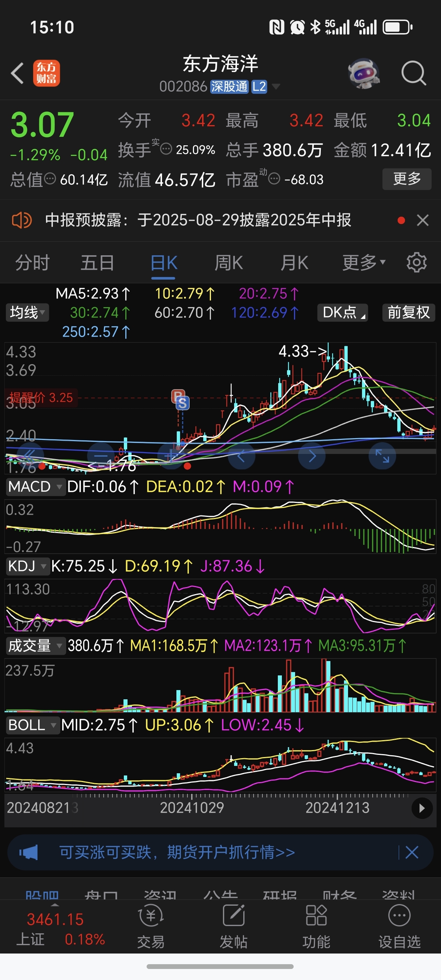Tap the volume bars chart area
This screenshot has height=980, width=441.
pyautogui.click(x=220, y=686)
